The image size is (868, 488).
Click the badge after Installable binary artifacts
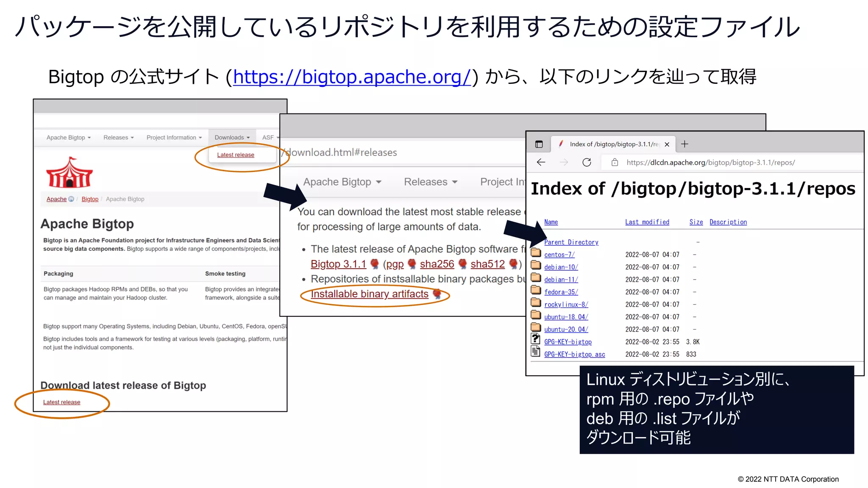437,294
